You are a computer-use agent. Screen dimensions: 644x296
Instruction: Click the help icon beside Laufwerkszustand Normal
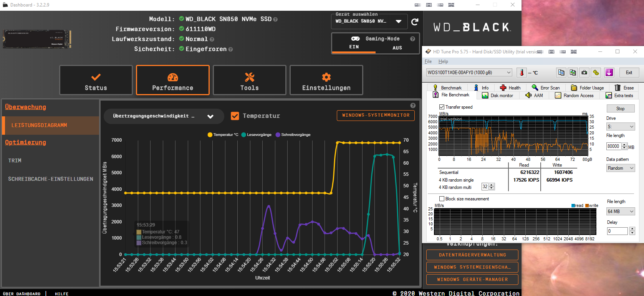tap(212, 39)
